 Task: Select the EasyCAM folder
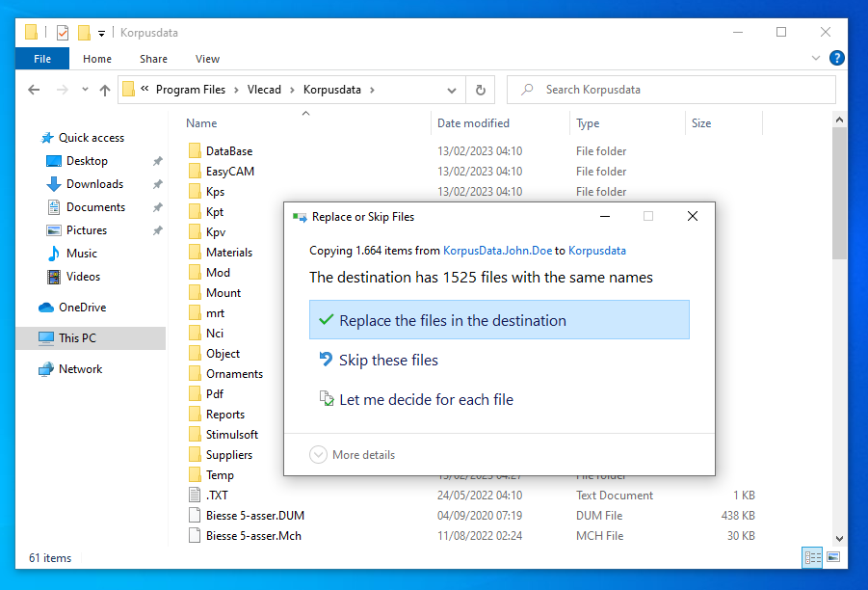coord(229,172)
